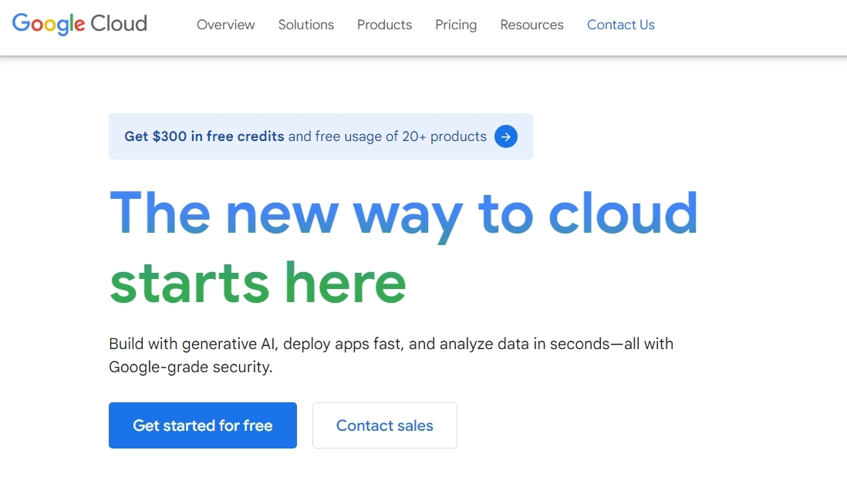Click the "Cloud" wordmark next to the Google logo

[120, 24]
